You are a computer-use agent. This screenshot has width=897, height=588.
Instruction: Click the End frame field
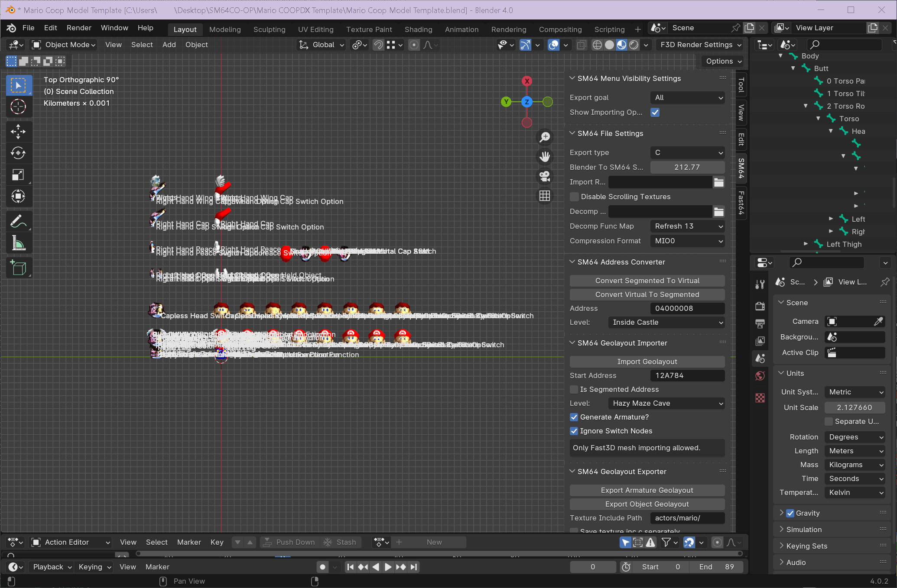717,567
